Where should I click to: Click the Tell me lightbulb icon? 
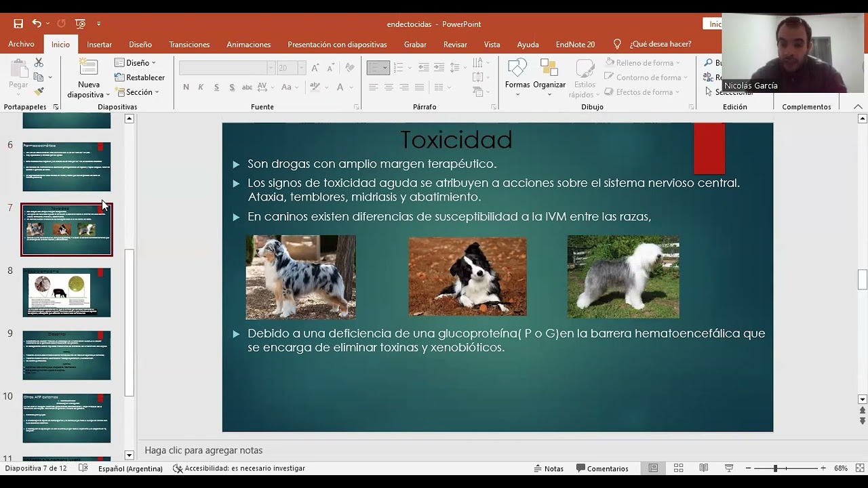617,44
